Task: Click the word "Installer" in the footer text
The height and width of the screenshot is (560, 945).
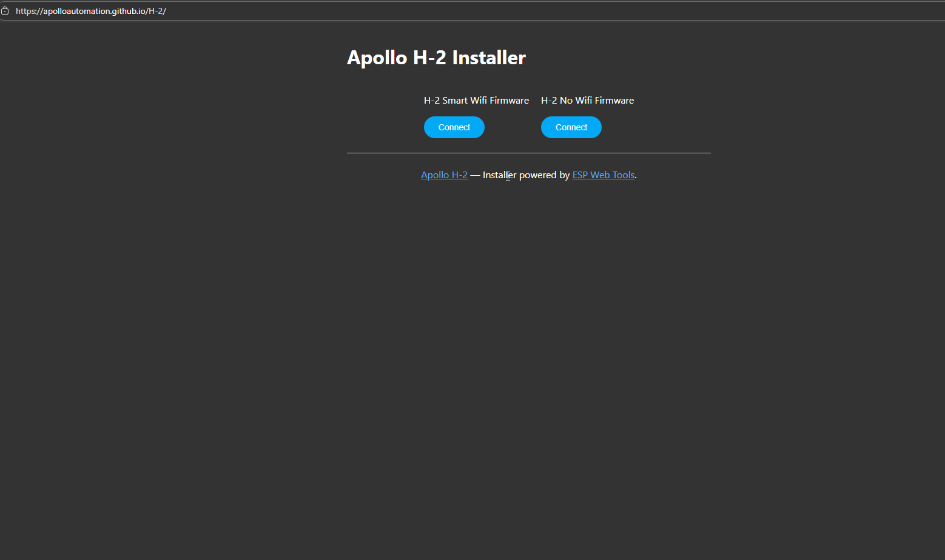Action: (x=499, y=175)
